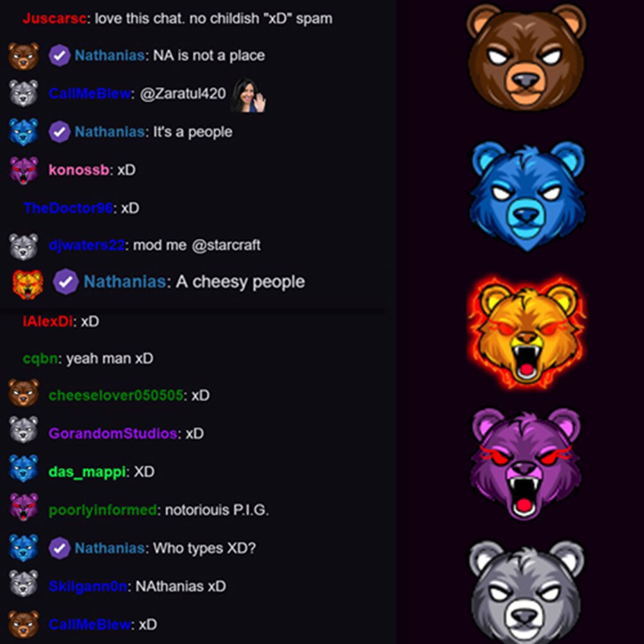Select das_mappi username
Viewport: 644px width, 644px height.
pyautogui.click(x=87, y=472)
